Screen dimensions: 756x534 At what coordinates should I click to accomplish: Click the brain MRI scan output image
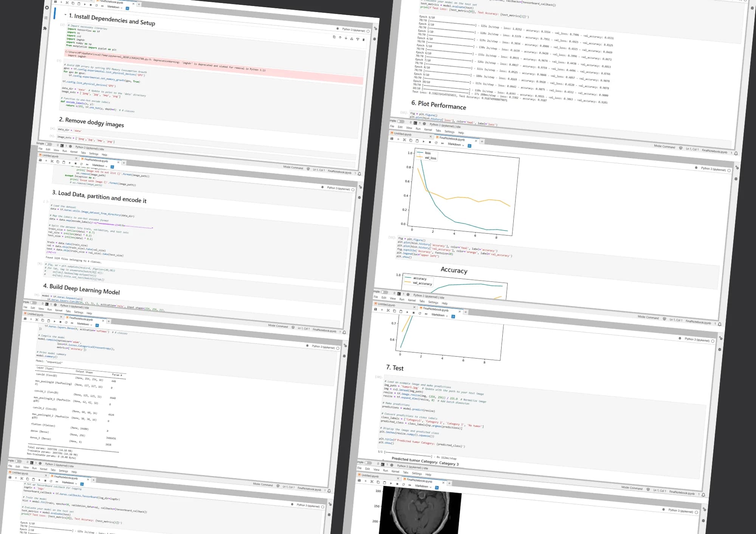(420, 511)
